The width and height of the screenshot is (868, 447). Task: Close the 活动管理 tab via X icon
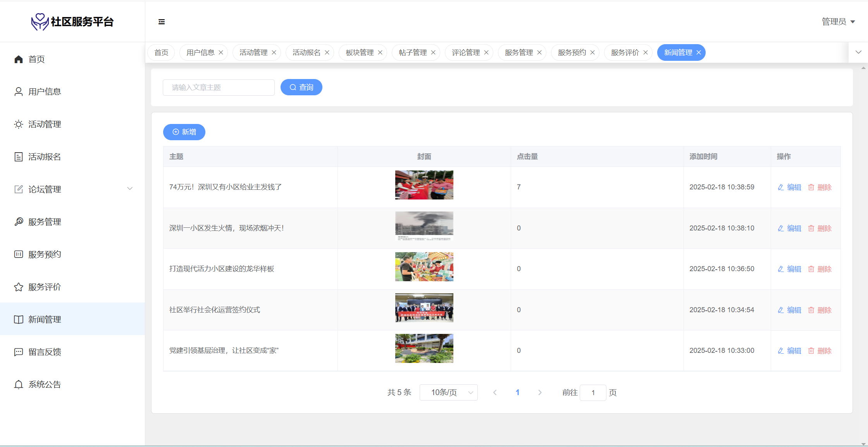tap(274, 53)
